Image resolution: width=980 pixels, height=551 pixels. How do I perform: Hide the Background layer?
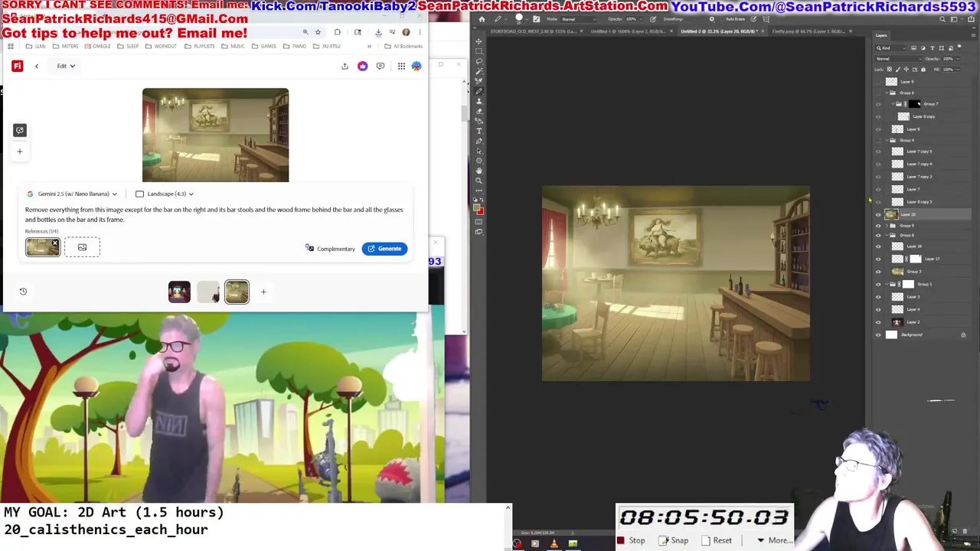[x=878, y=334]
